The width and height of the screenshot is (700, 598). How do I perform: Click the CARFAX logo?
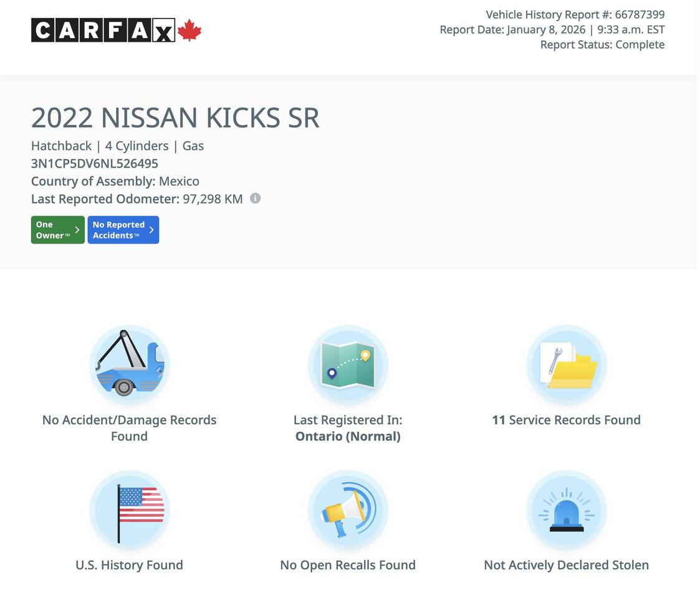[103, 30]
